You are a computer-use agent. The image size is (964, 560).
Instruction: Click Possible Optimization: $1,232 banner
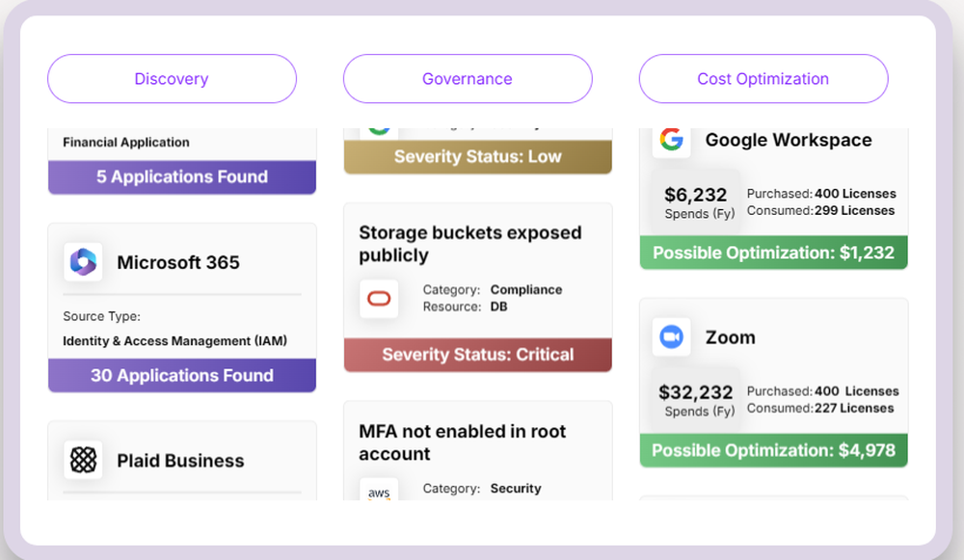pos(773,253)
